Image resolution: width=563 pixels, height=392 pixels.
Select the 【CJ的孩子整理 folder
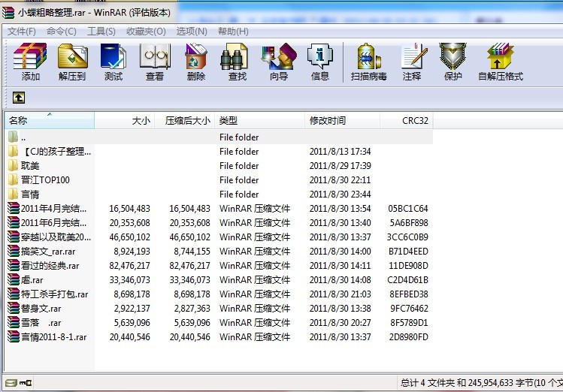50,152
